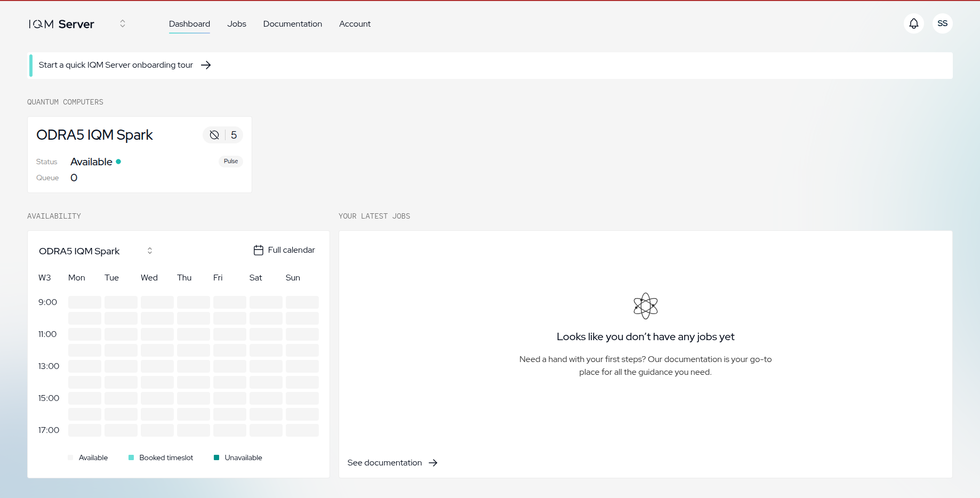Click the IQM Server logo
This screenshot has width=980, height=498.
[x=61, y=23]
